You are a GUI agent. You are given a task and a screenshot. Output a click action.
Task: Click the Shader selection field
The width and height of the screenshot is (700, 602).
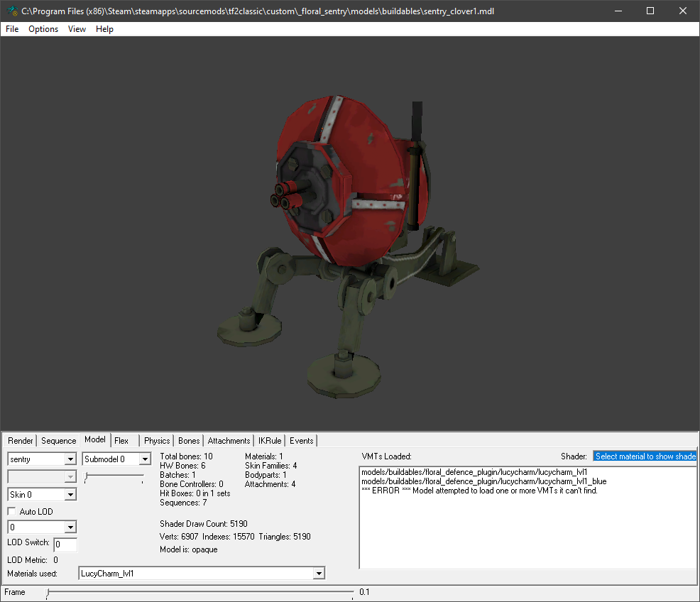[x=645, y=456]
